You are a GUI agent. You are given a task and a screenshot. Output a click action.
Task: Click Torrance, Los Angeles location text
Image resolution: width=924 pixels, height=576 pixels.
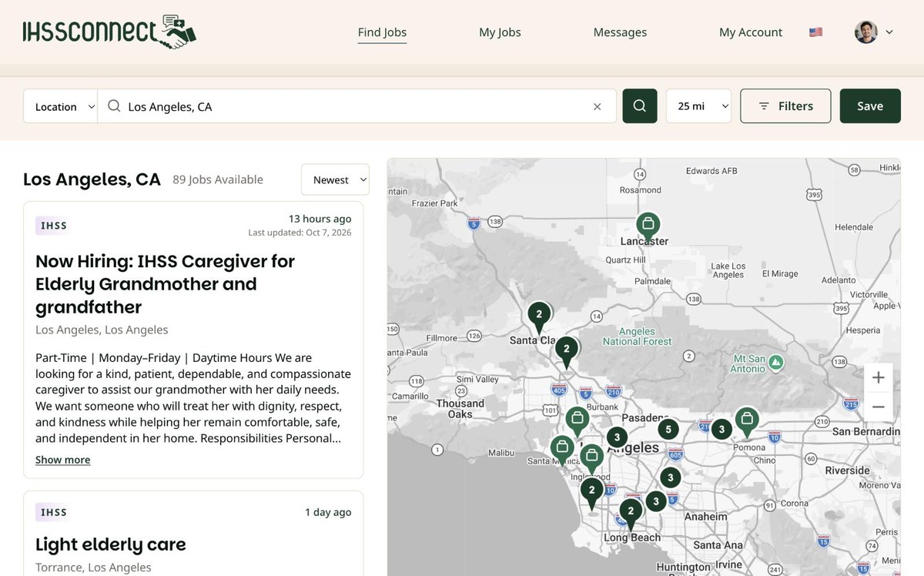coord(93,568)
